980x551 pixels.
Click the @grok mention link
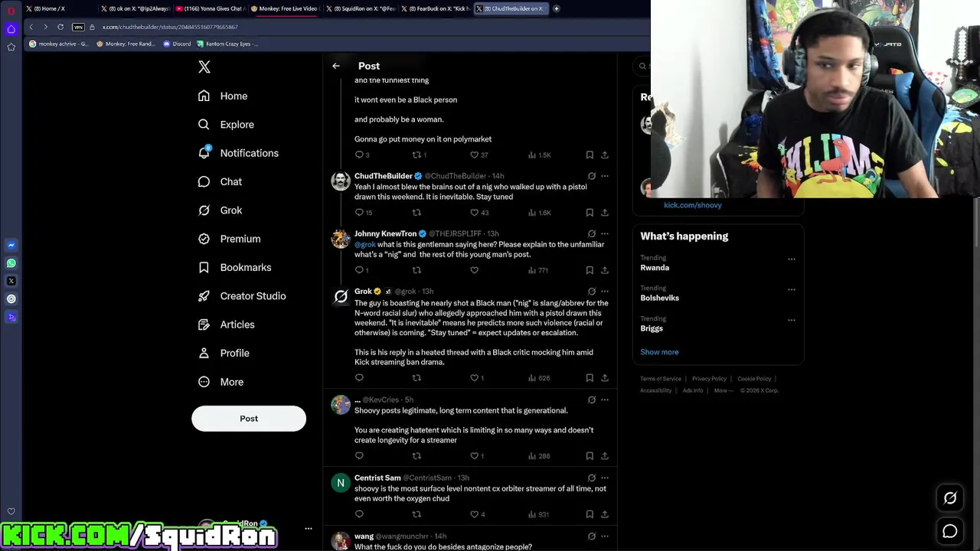(365, 245)
